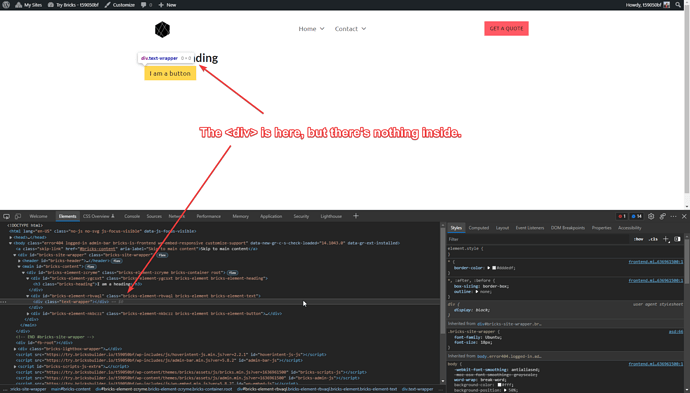Click flex badge on bricks-site-wrapper div
The image size is (690, 393).
click(x=162, y=255)
